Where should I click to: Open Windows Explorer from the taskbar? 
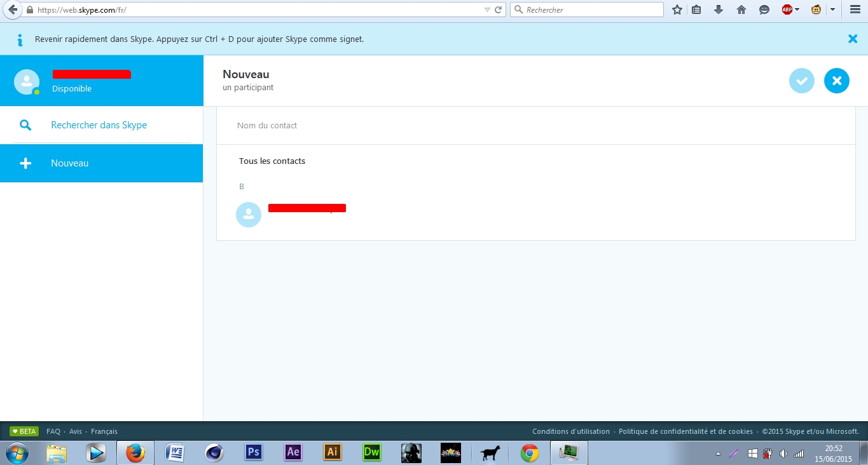pyautogui.click(x=57, y=453)
